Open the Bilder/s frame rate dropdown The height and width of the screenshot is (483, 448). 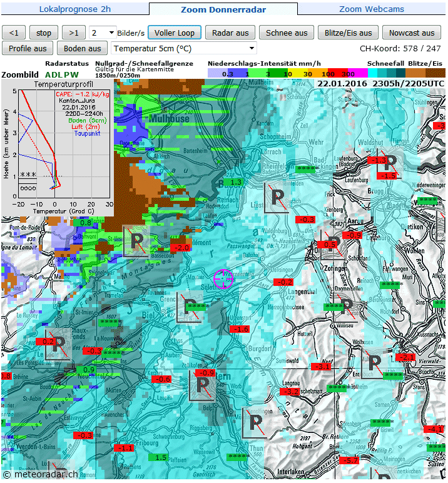103,33
